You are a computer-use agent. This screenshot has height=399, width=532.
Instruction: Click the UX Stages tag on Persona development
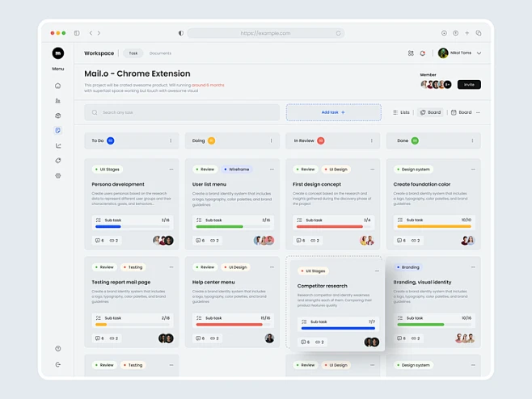108,169
